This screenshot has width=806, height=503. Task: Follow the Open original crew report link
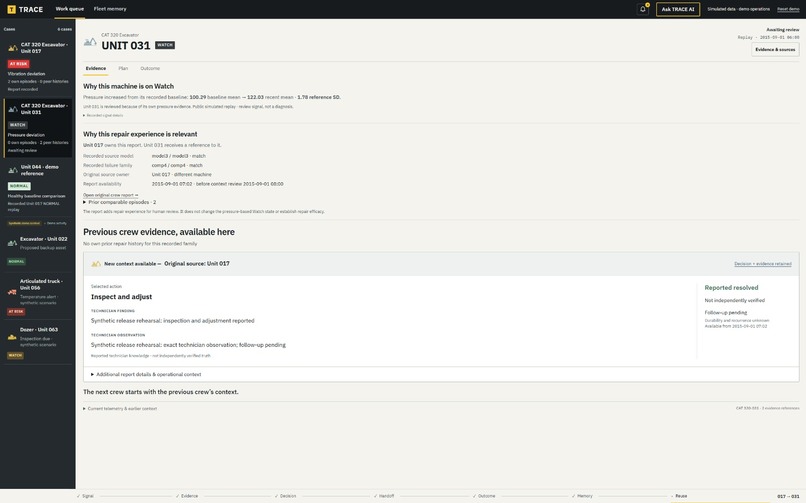tap(111, 195)
